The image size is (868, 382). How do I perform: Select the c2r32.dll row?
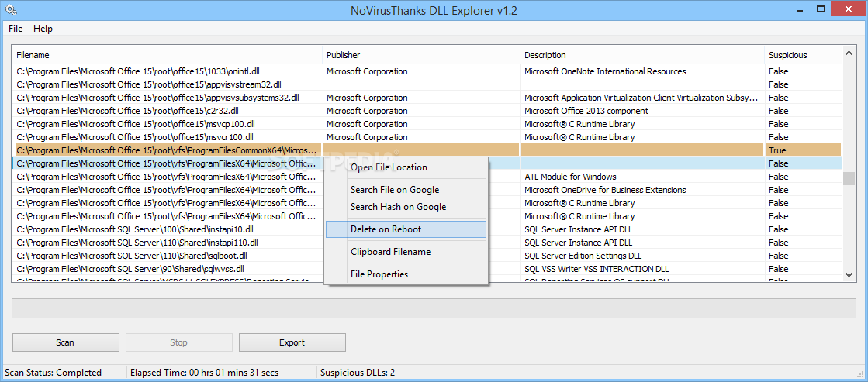click(x=427, y=111)
